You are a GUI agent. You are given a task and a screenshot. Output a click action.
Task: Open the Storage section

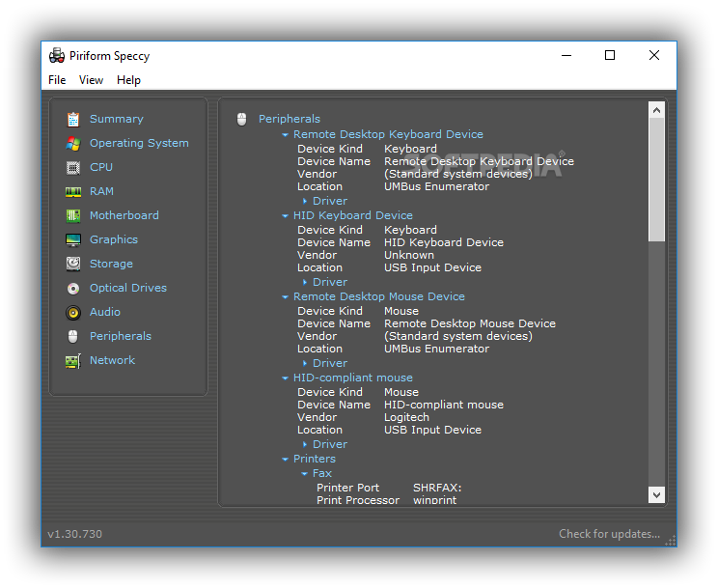(111, 264)
